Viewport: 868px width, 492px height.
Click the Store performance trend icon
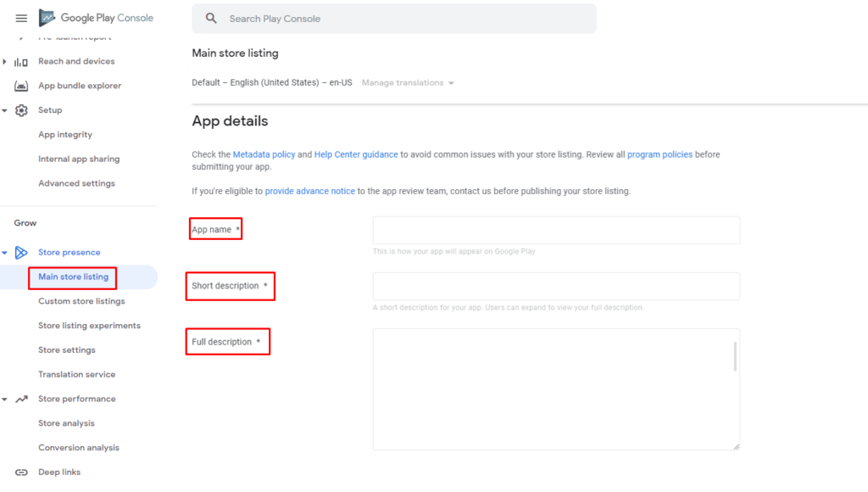click(21, 399)
